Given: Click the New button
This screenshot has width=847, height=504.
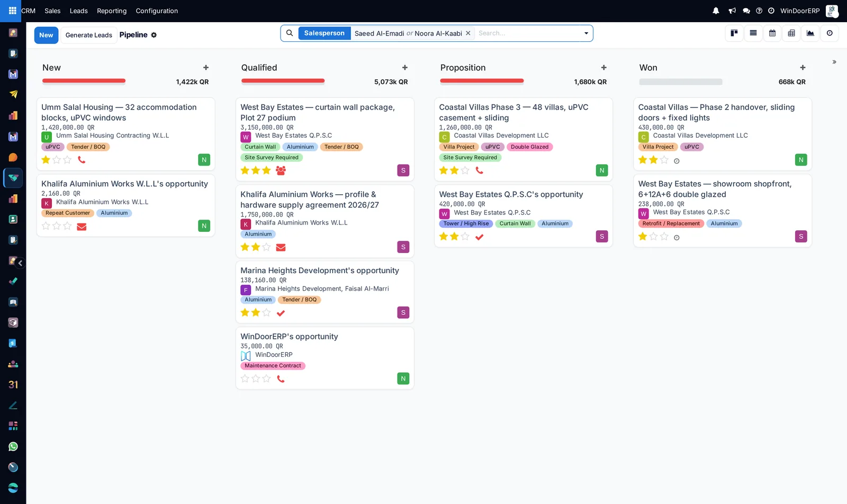Looking at the screenshot, I should pyautogui.click(x=46, y=35).
